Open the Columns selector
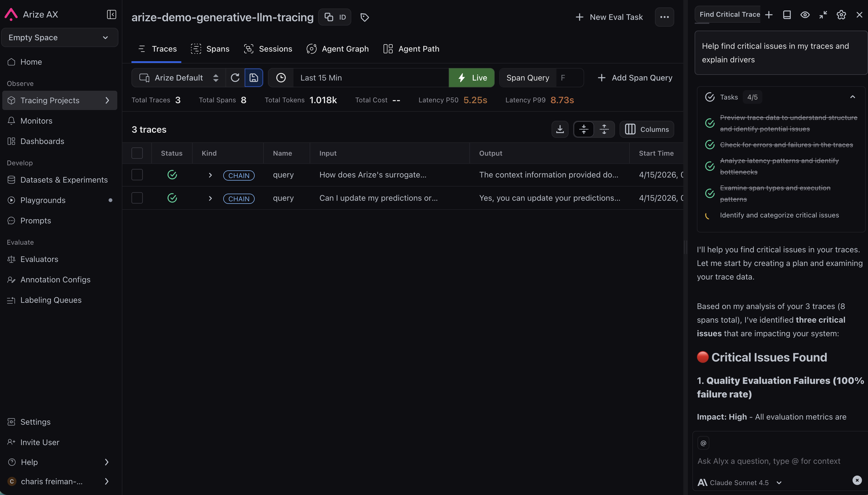Image resolution: width=868 pixels, height=495 pixels. (646, 129)
